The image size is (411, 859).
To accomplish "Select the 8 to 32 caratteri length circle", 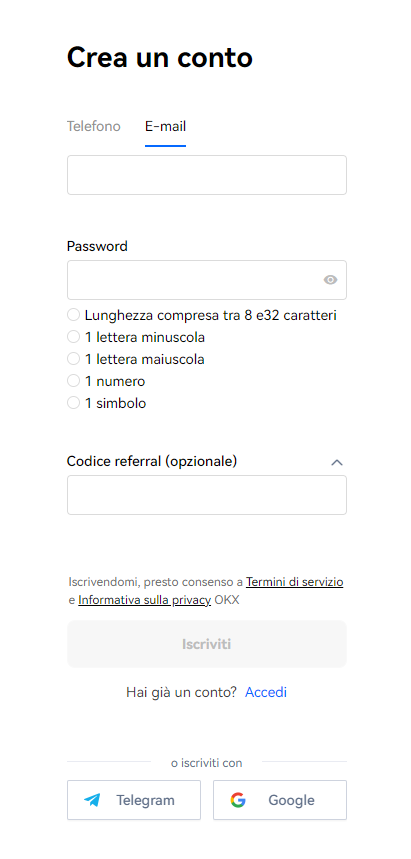I will click(73, 315).
